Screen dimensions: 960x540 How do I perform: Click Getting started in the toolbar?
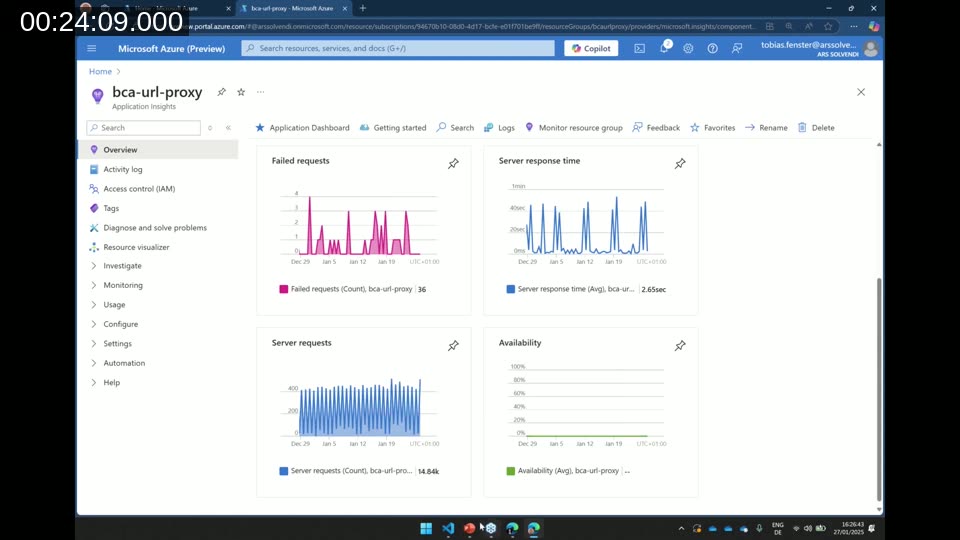[x=393, y=127]
